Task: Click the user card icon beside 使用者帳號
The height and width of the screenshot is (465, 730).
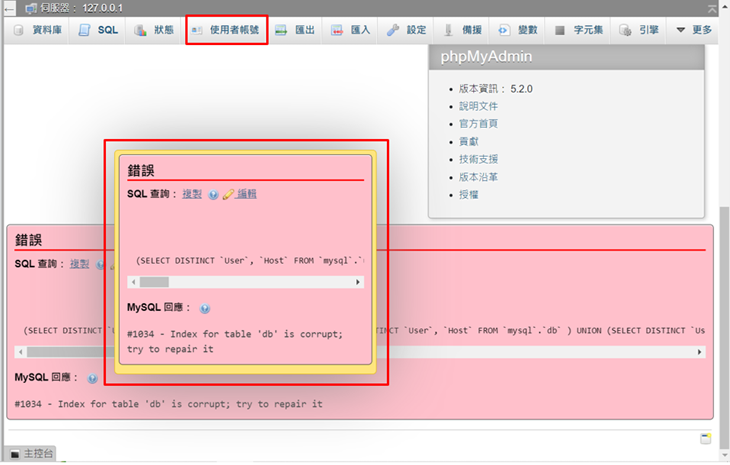Action: tap(197, 30)
